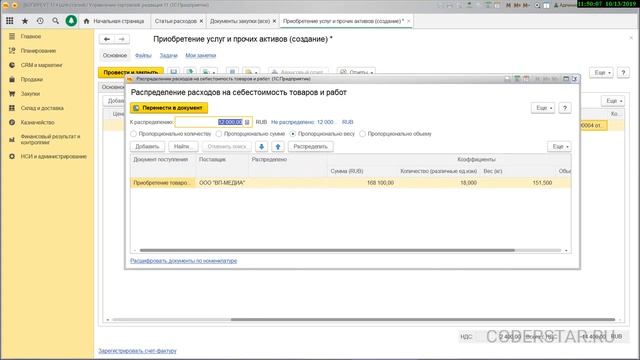The width and height of the screenshot is (640, 360).
Task: Click the 151,500 weight cell
Action: pos(518,183)
